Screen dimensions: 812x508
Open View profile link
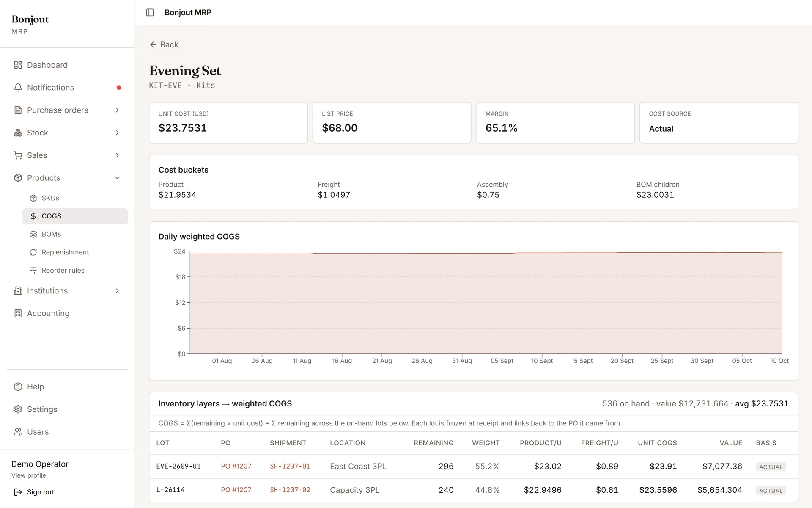[x=29, y=475]
